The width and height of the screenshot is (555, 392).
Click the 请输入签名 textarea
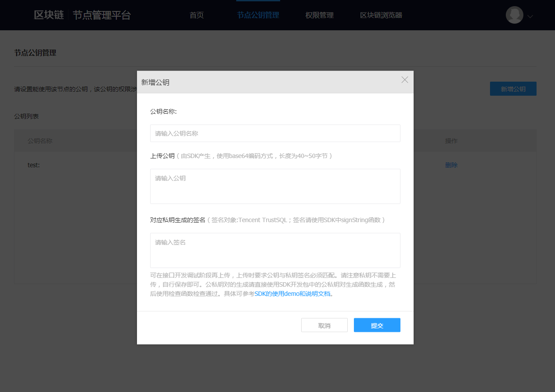(x=275, y=250)
